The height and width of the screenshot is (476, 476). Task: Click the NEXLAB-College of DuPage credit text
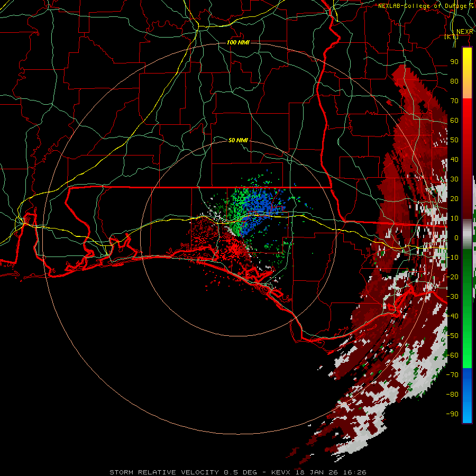[x=422, y=6]
